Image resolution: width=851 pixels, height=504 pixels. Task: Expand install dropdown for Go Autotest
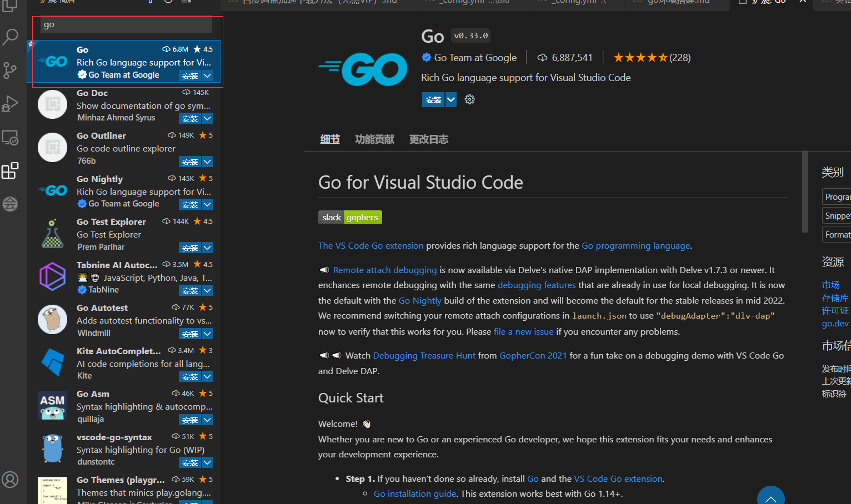click(x=207, y=334)
